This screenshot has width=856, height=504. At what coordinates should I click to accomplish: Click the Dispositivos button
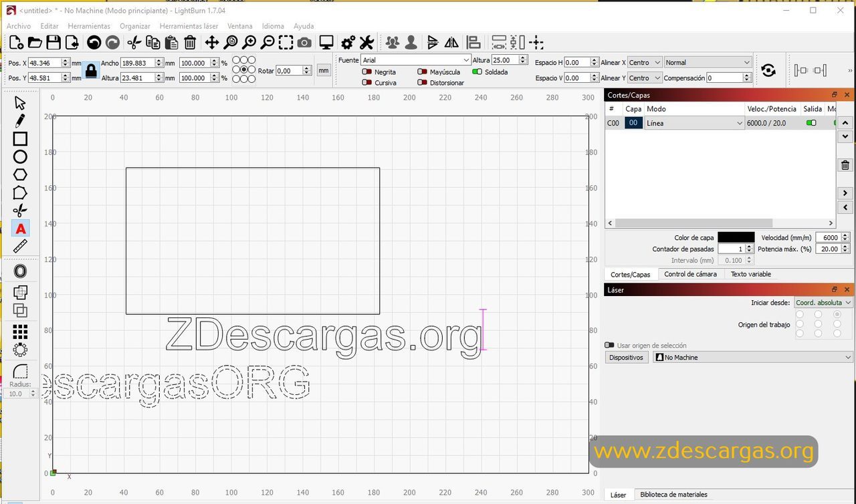tap(626, 358)
